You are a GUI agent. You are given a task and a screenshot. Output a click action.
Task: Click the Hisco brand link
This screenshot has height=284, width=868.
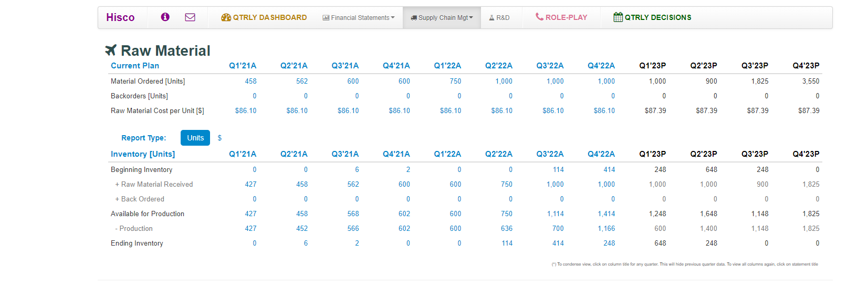point(120,17)
